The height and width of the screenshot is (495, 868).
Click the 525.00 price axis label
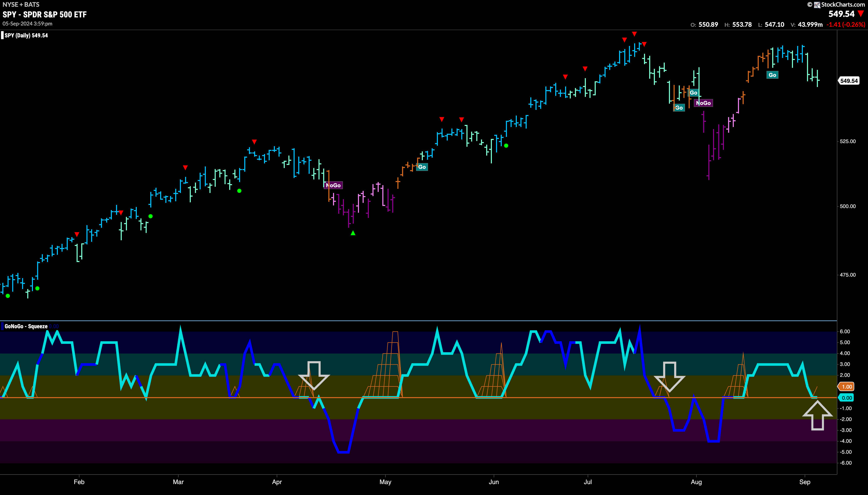pos(847,142)
